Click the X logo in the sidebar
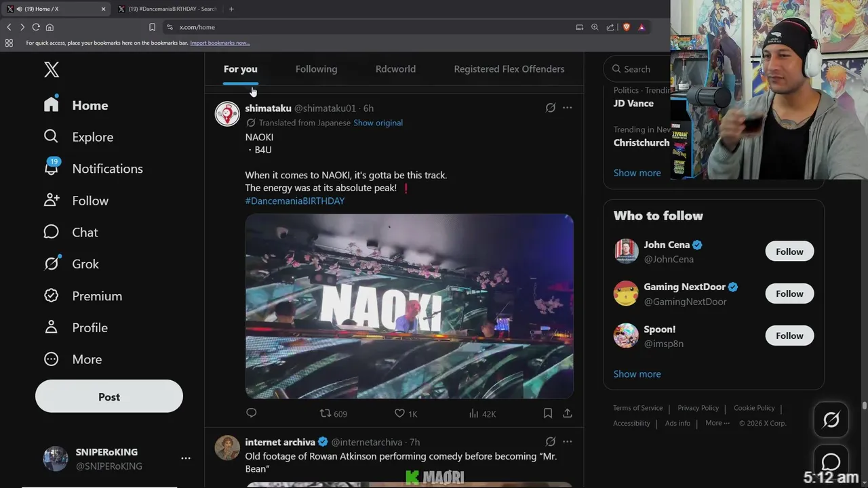868x488 pixels. [x=52, y=69]
